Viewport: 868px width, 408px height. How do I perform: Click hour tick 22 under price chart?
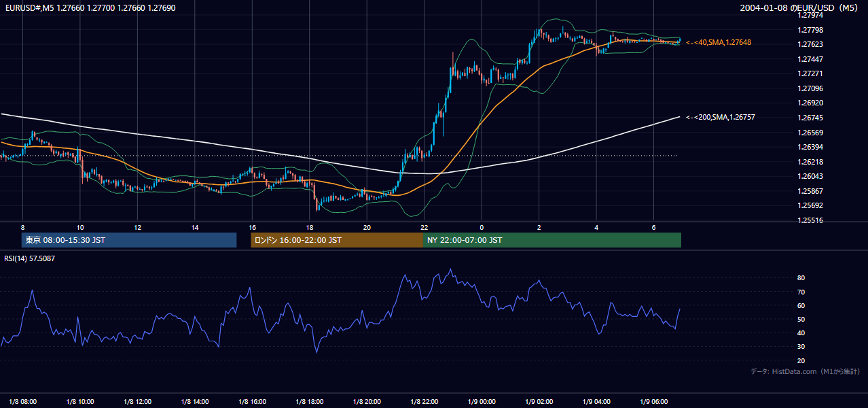[424, 227]
